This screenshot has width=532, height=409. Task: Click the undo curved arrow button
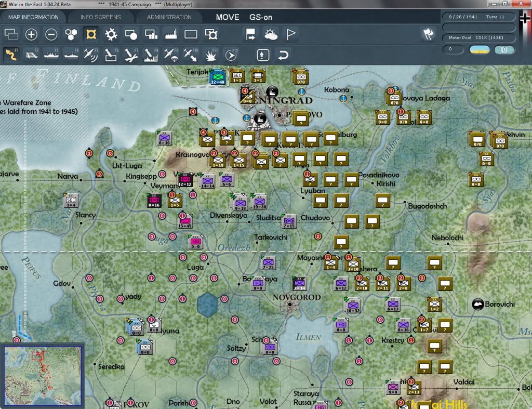pos(283,55)
